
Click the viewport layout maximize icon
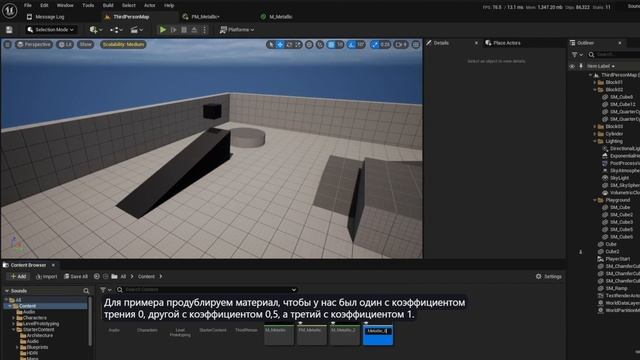[x=416, y=44]
